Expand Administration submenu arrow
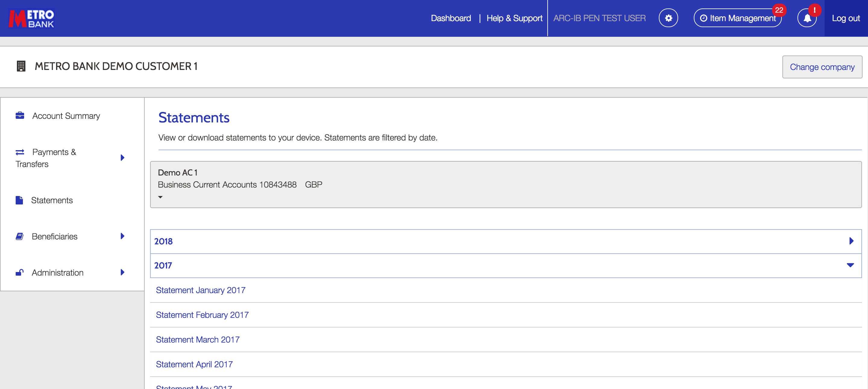Viewport: 868px width, 389px height. point(122,272)
